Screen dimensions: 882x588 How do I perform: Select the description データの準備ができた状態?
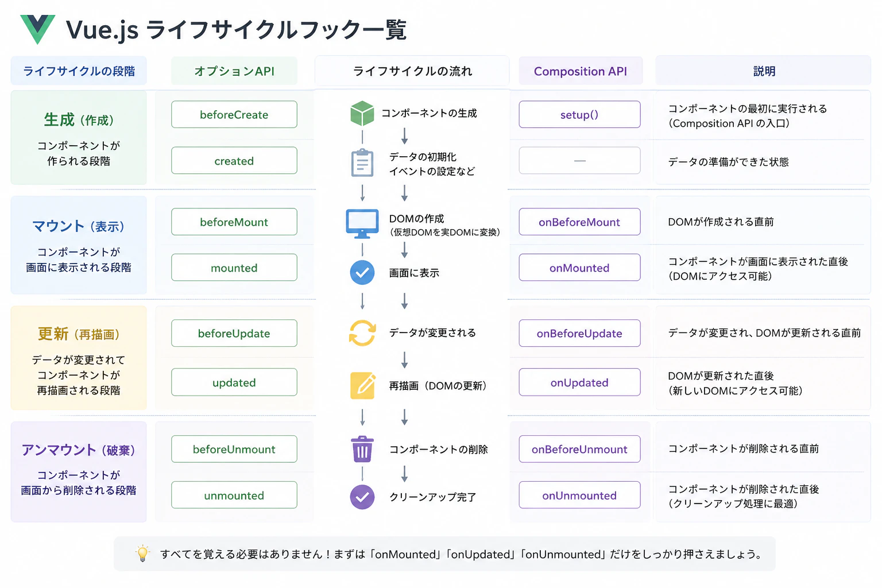click(x=728, y=162)
